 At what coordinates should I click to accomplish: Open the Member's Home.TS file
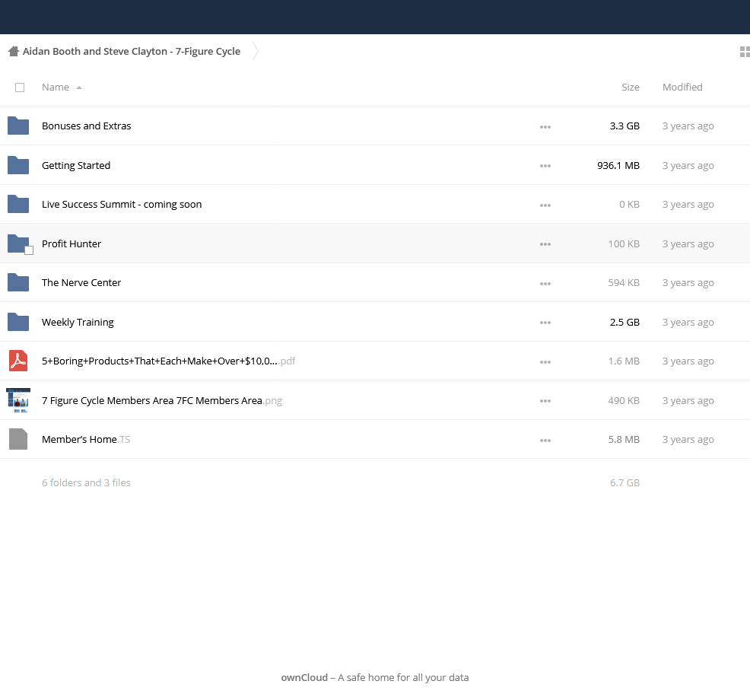(86, 439)
